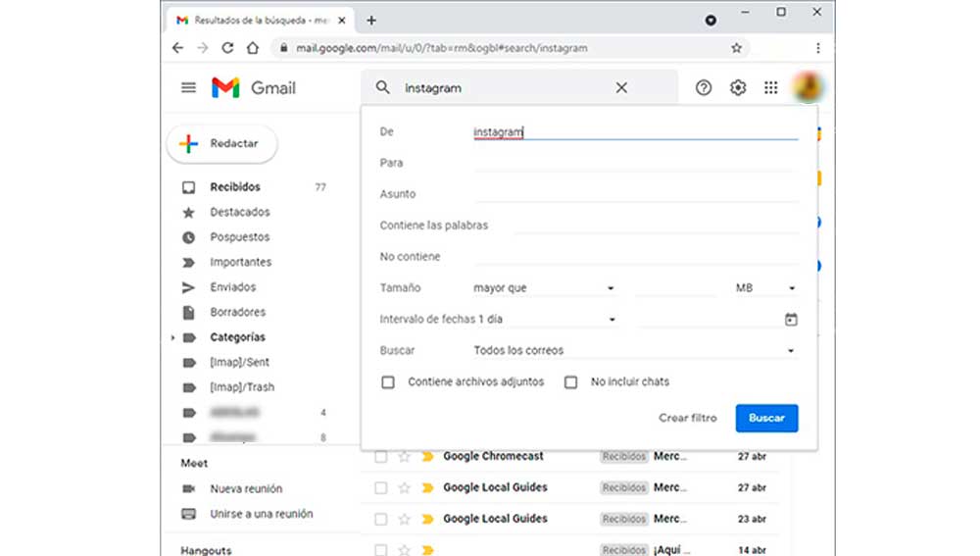Image resolution: width=980 pixels, height=556 pixels.
Task: Click the browser address bar URL
Action: 441,48
